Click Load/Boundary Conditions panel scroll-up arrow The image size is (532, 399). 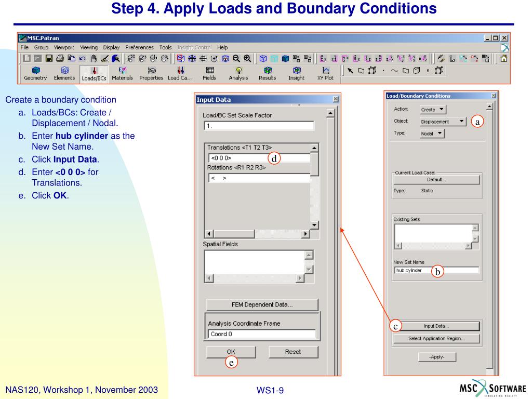489,107
